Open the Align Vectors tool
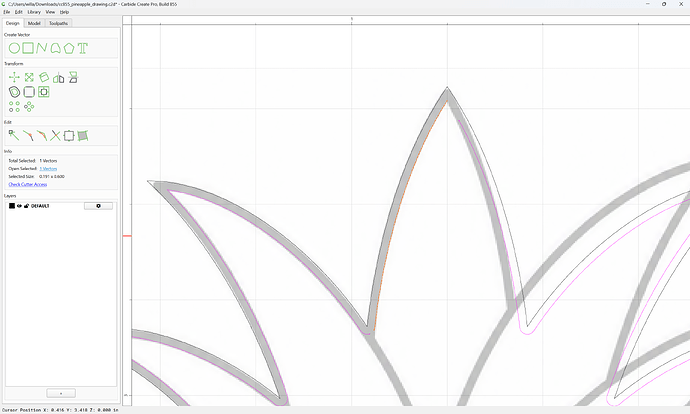The height and width of the screenshot is (414, 690). 44,92
